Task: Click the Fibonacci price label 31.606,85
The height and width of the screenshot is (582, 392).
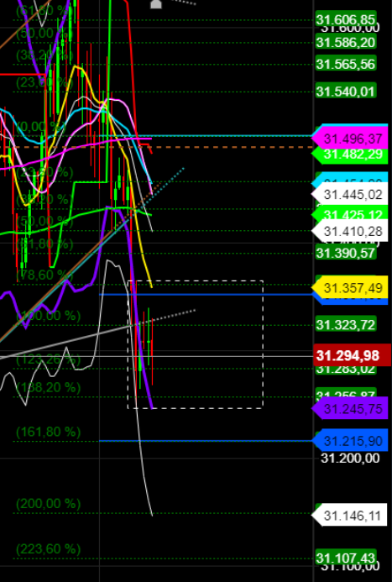Action: tap(346, 18)
